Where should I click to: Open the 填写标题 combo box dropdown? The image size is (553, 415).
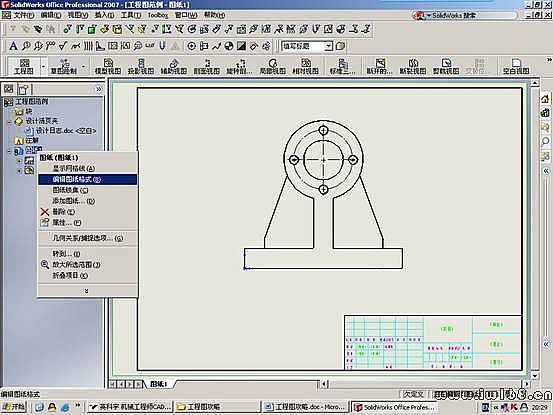click(x=328, y=46)
